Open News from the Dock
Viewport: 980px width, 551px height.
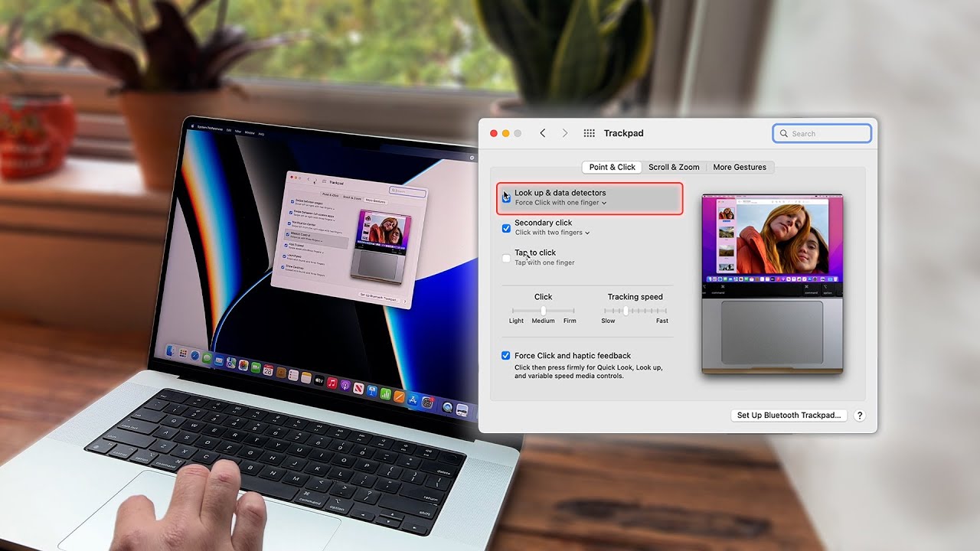coord(359,387)
